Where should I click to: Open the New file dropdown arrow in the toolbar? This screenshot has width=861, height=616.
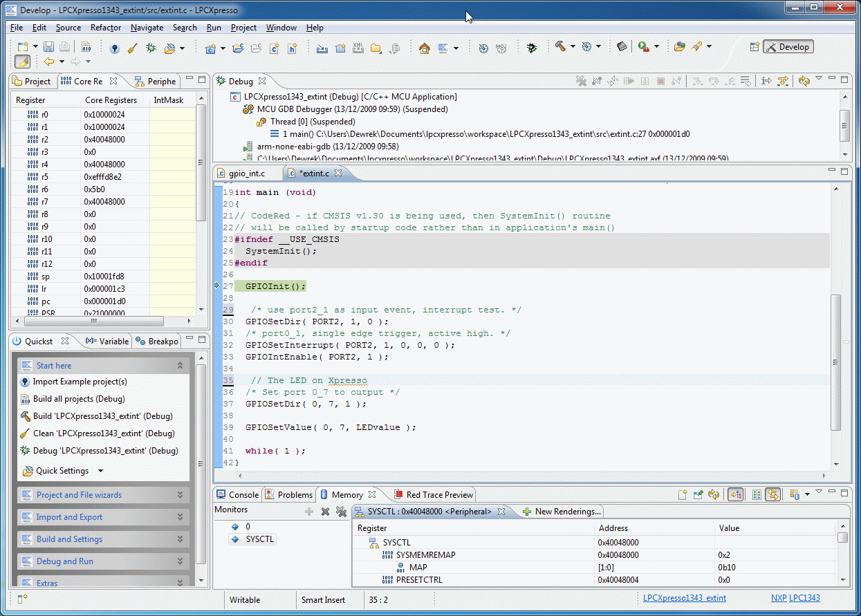[x=35, y=47]
